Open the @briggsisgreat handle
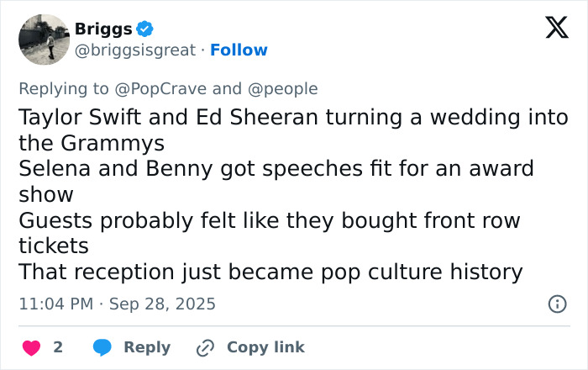This screenshot has height=370, width=588. (135, 50)
